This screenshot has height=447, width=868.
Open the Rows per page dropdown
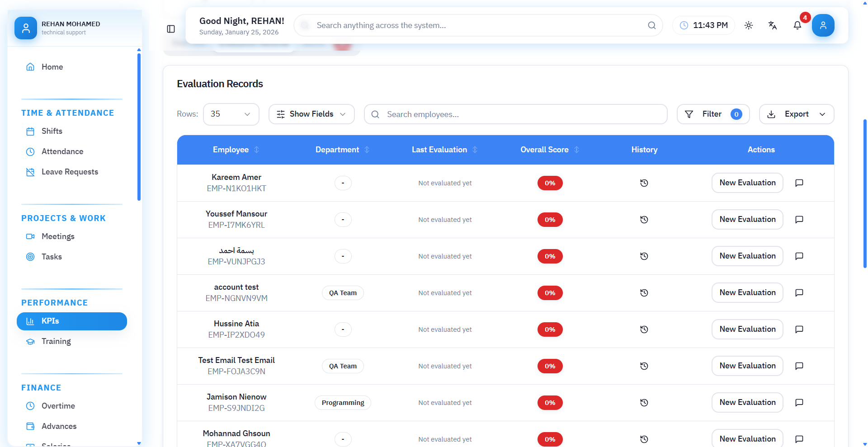click(231, 114)
